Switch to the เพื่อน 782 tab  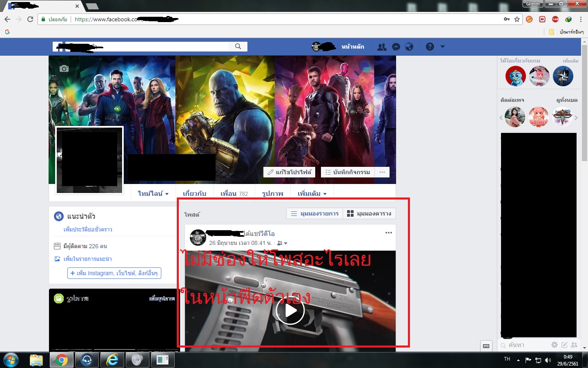pos(234,193)
